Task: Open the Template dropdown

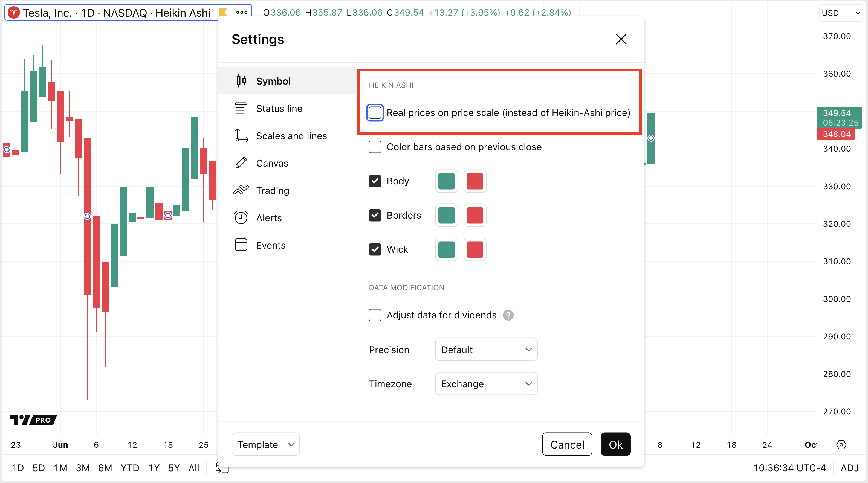Action: coord(265,444)
